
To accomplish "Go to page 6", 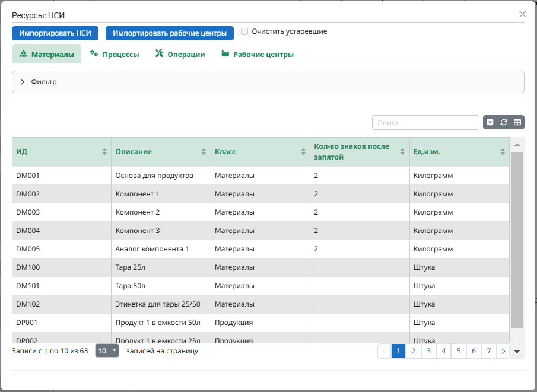I will [474, 351].
